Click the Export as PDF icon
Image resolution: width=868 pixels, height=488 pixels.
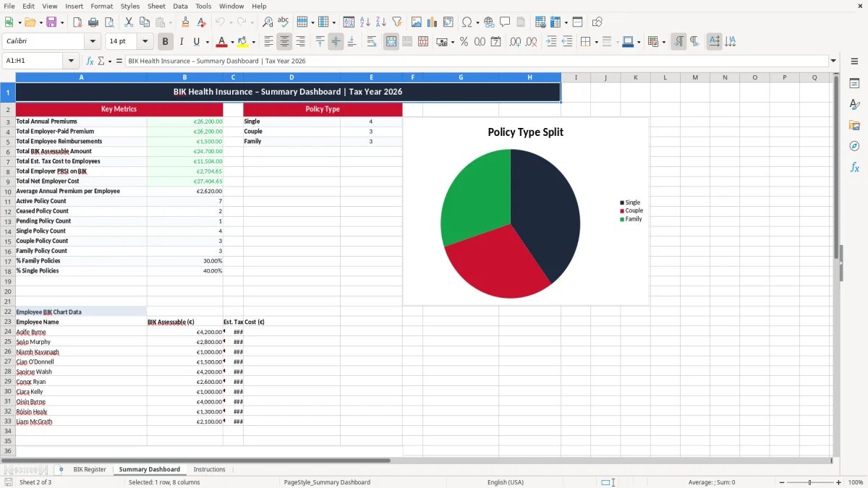tap(77, 22)
